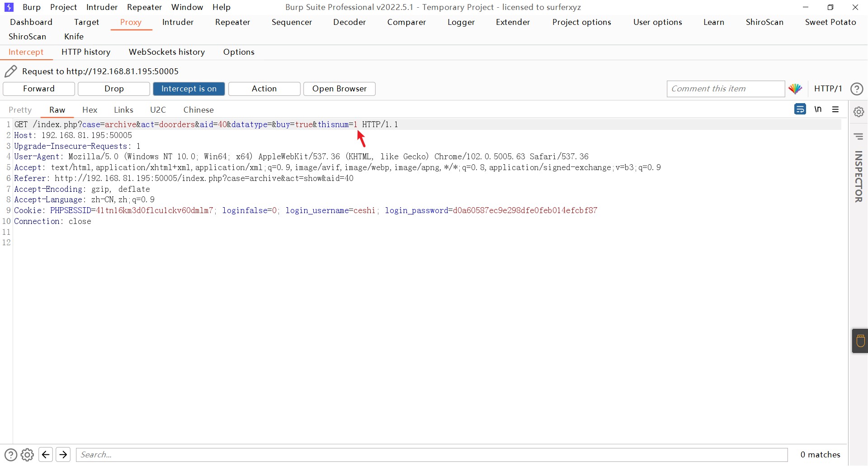Open the Burp menu
This screenshot has width=868, height=466.
pos(32,7)
